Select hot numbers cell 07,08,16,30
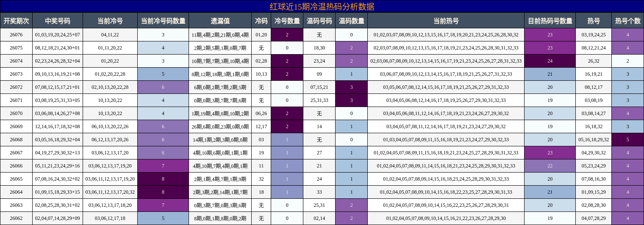The height and width of the screenshot is (225, 644). click(594, 179)
